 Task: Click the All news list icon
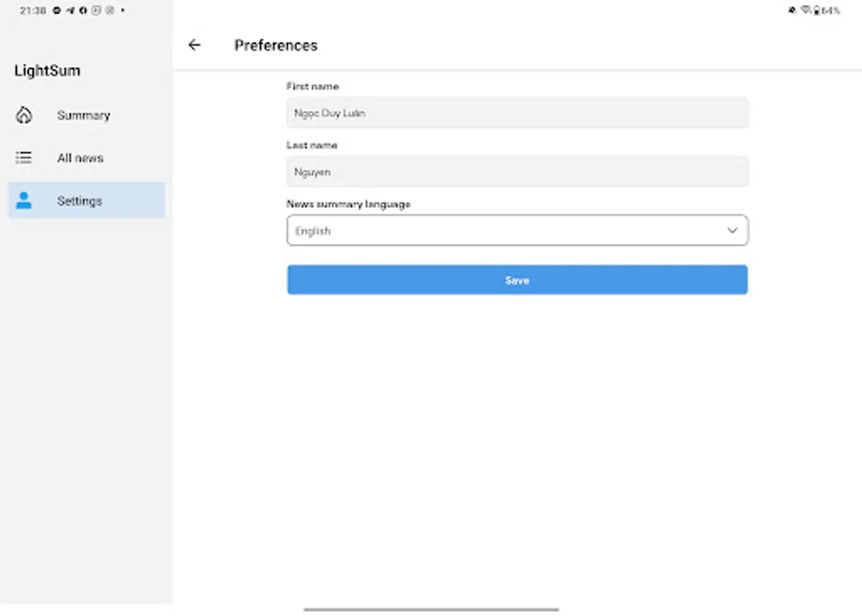click(24, 158)
